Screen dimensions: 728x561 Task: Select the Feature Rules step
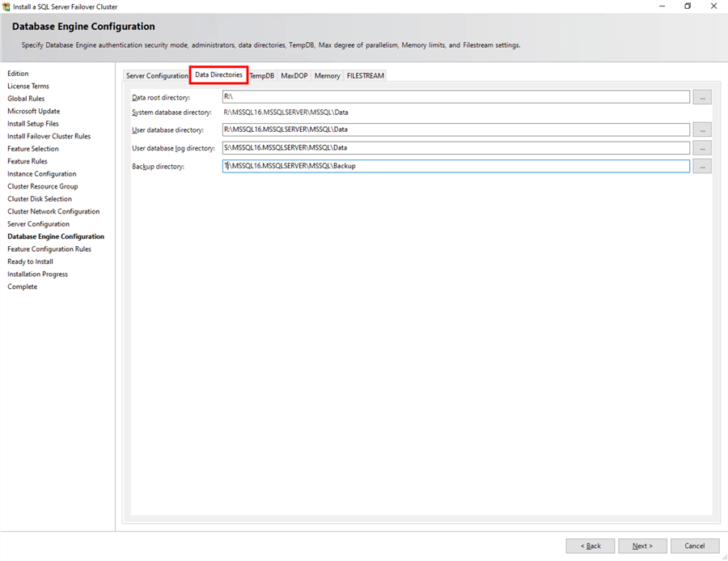point(28,161)
